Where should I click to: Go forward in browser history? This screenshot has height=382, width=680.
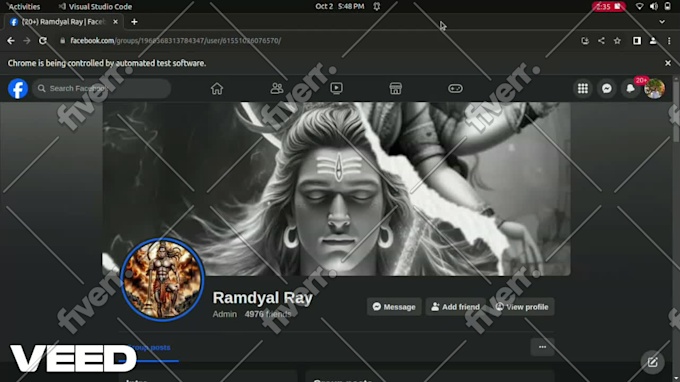[27, 40]
